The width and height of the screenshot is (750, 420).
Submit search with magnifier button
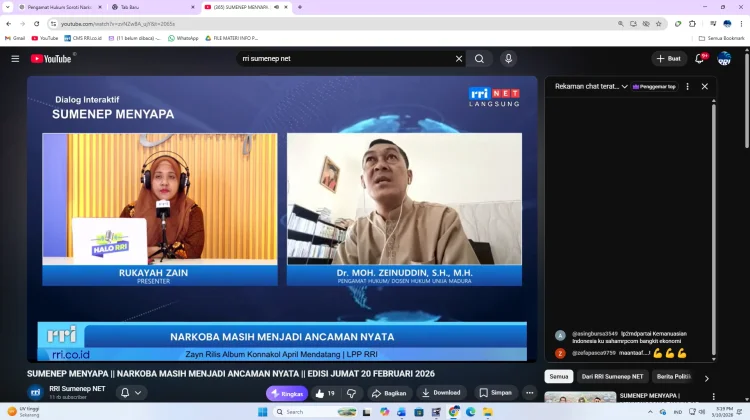coord(479,59)
